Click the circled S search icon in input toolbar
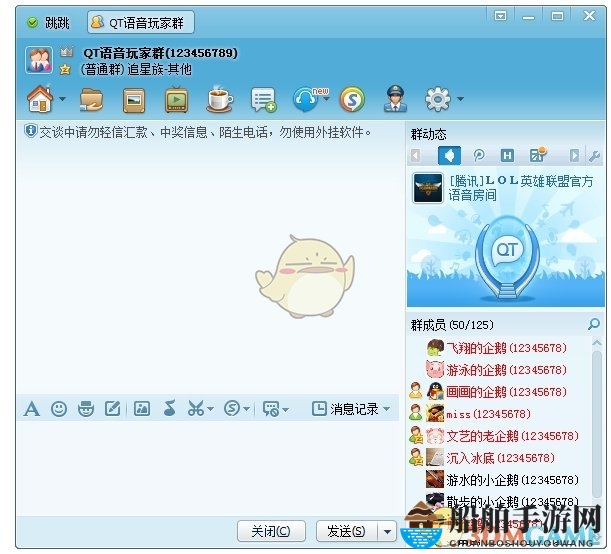 click(232, 409)
